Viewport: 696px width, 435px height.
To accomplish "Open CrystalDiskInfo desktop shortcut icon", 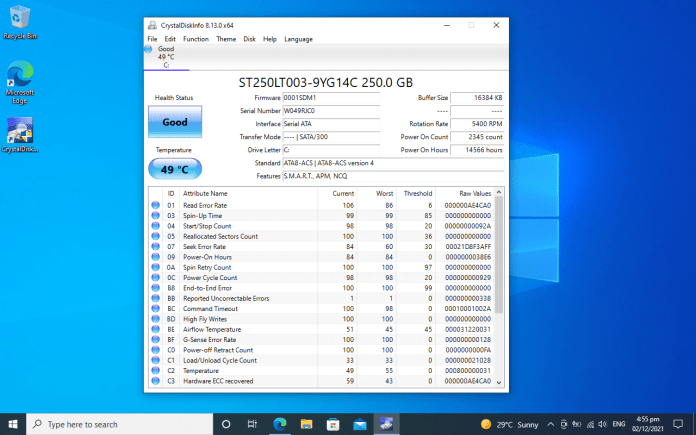I will pos(19,132).
